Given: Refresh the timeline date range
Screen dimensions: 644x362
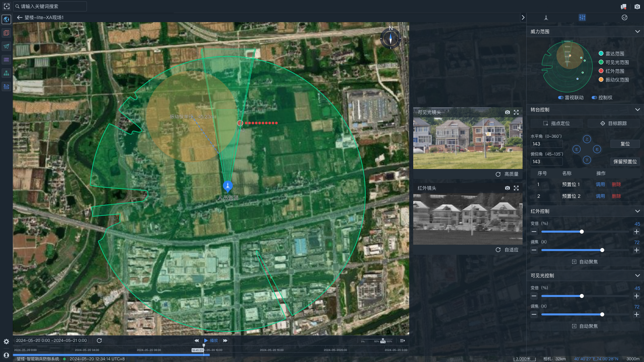Looking at the screenshot, I should coord(99,341).
